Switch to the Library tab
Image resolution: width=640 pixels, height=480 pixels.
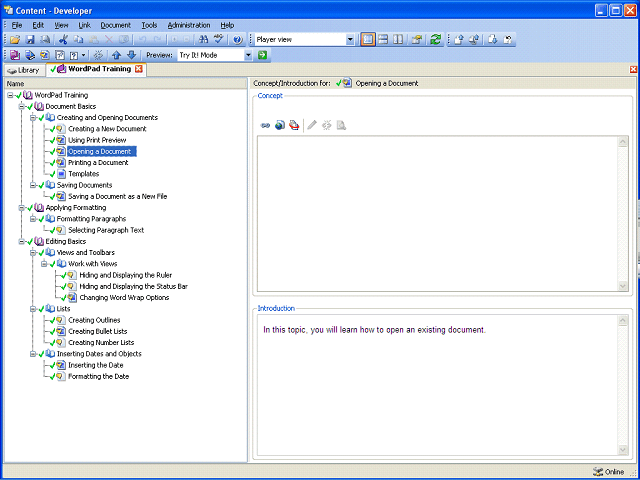[24, 70]
